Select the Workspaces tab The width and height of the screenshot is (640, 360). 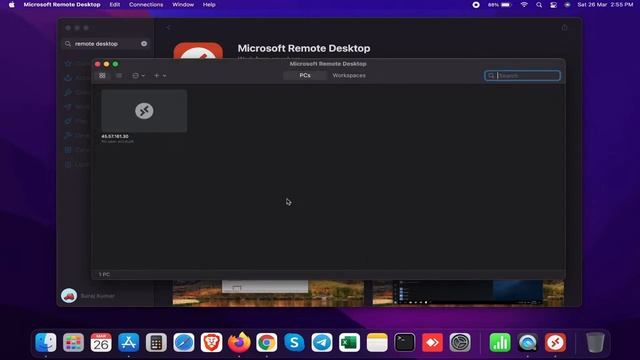click(x=349, y=76)
